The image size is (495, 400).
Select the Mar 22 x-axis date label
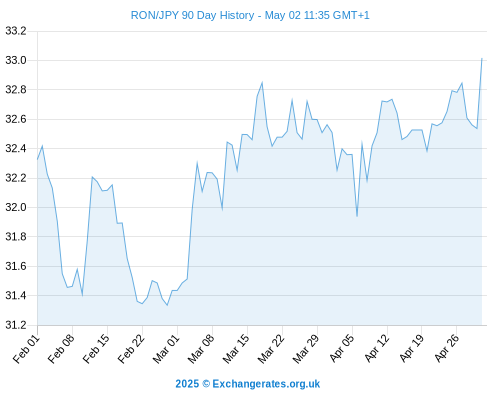pos(271,348)
